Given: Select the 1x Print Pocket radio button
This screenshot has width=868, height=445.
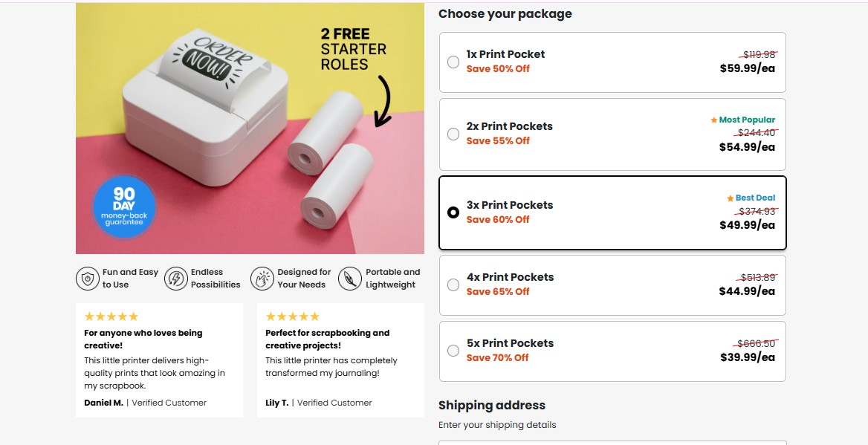Looking at the screenshot, I should tap(453, 62).
